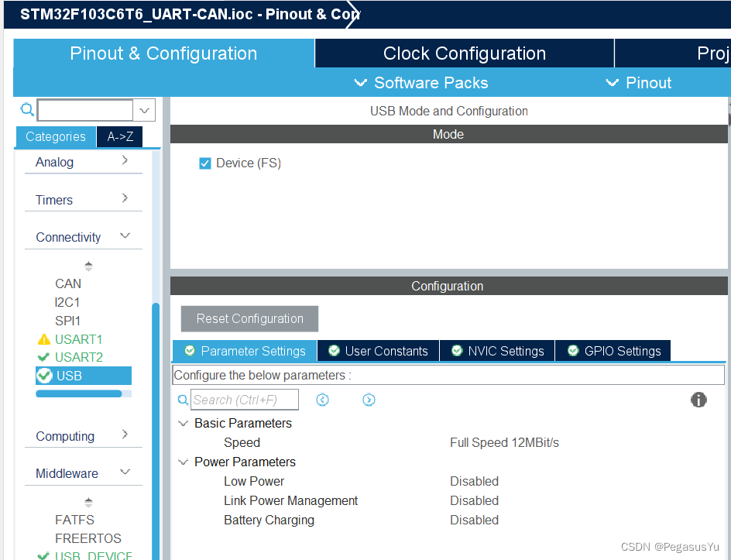Select the Categories view tab

56,136
